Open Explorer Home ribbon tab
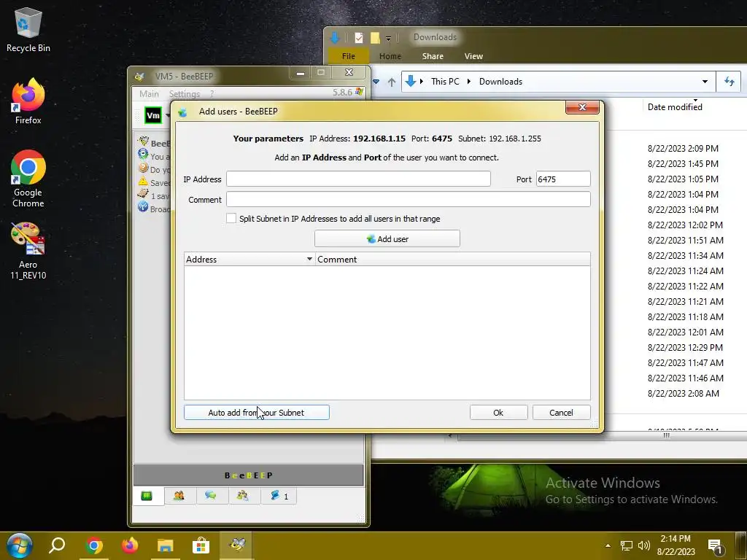Image resolution: width=747 pixels, height=560 pixels. pyautogui.click(x=390, y=55)
